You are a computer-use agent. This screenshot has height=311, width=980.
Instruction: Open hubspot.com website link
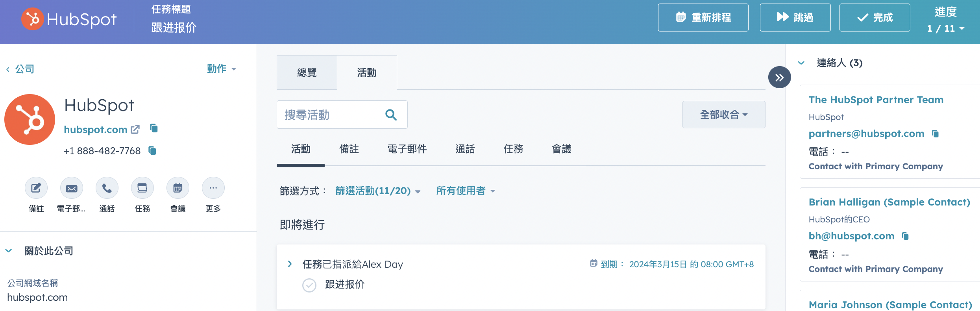click(x=96, y=130)
